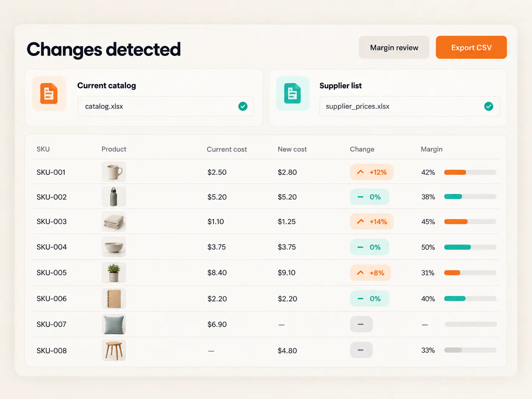Click the $1.25 new cost value
Image resolution: width=532 pixels, height=399 pixels.
(287, 222)
